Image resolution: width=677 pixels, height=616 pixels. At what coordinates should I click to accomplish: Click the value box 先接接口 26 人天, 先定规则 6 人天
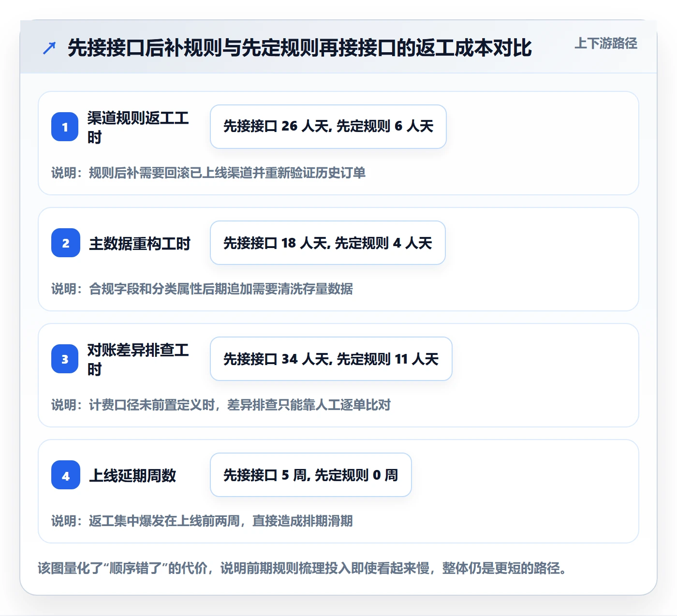(328, 127)
